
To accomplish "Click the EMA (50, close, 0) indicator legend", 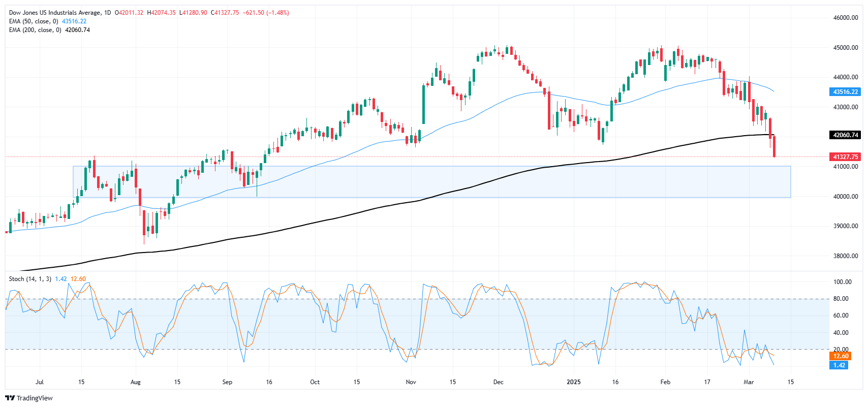I will pos(34,21).
